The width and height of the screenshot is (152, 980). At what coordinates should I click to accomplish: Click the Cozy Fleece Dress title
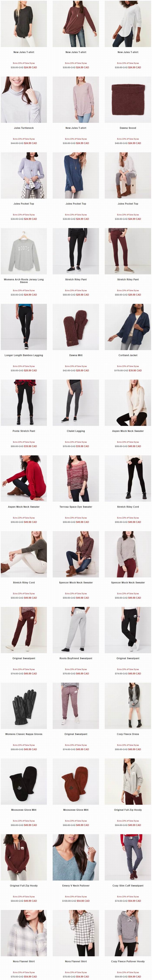[128, 734]
